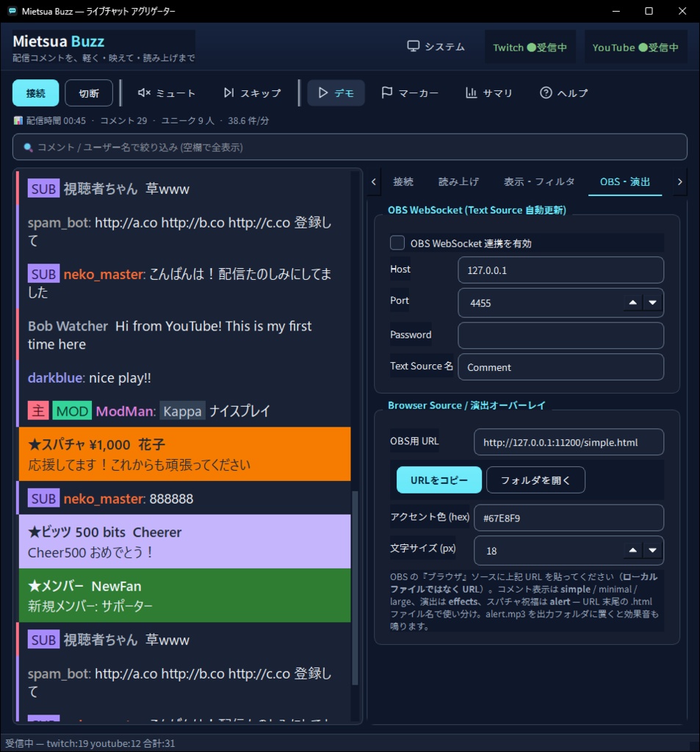Open the サマリ chart summary
Image resolution: width=700 pixels, height=752 pixels.
pyautogui.click(x=489, y=93)
